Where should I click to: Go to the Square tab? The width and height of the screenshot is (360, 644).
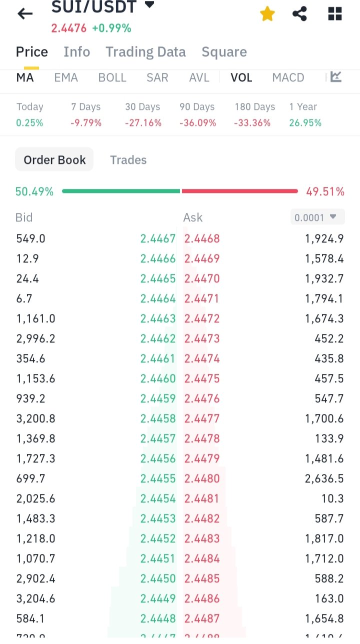[x=224, y=52]
